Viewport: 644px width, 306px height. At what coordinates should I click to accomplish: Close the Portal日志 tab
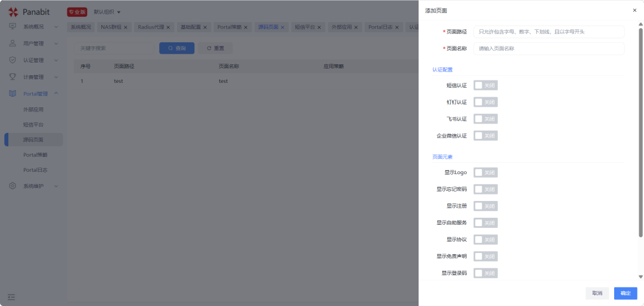click(x=397, y=27)
